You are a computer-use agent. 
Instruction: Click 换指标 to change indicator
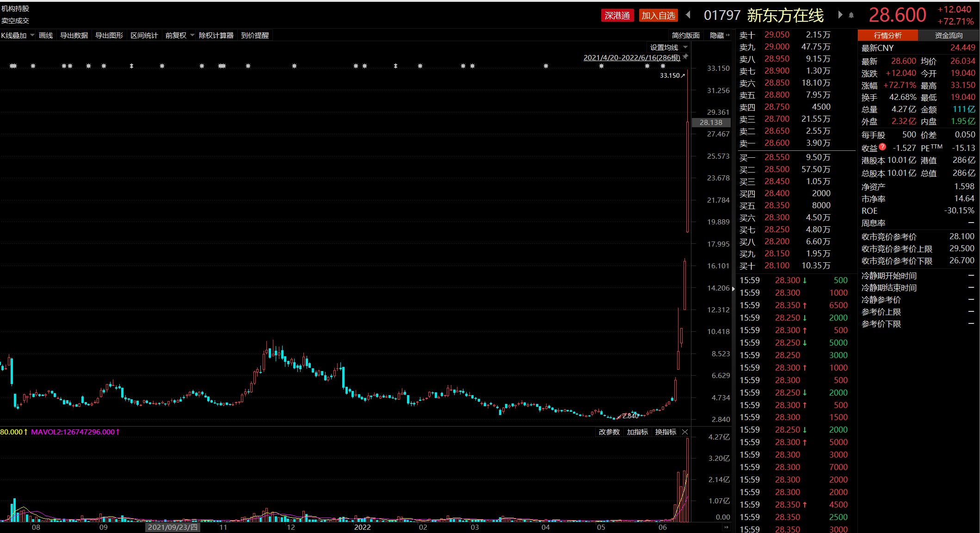(666, 432)
